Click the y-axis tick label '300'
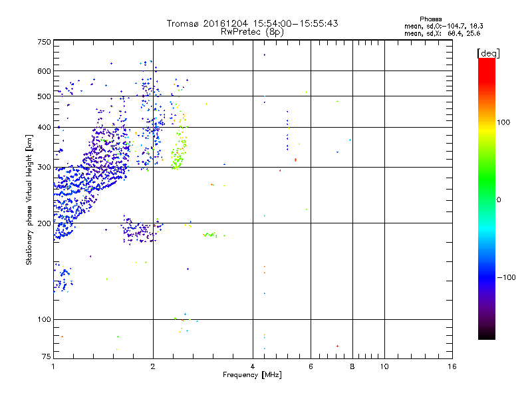The image size is (532, 399). [x=44, y=168]
